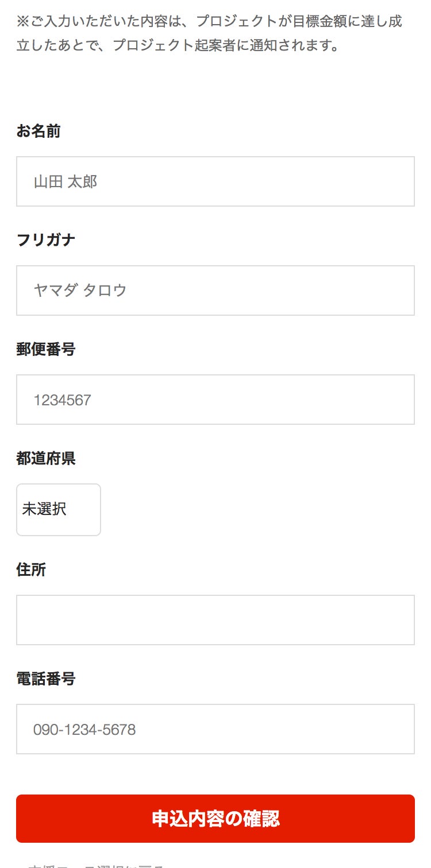Focus the 電話番号 phone number field
431x868 pixels.
[215, 729]
